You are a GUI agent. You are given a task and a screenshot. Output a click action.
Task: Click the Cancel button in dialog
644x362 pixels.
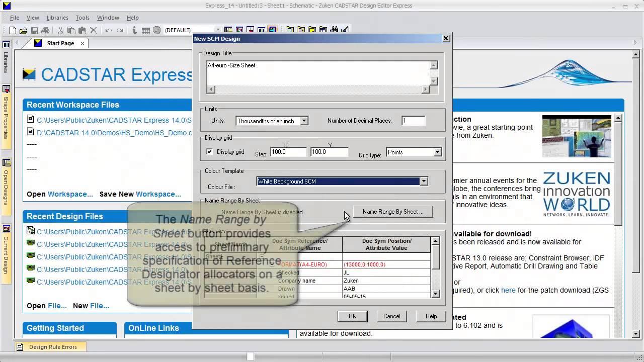pos(391,316)
